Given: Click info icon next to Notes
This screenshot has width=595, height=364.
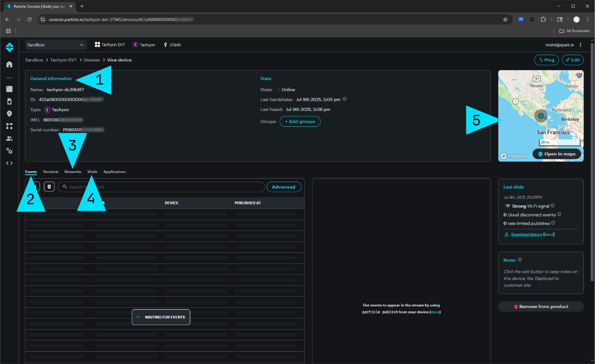Looking at the screenshot, I should [520, 260].
